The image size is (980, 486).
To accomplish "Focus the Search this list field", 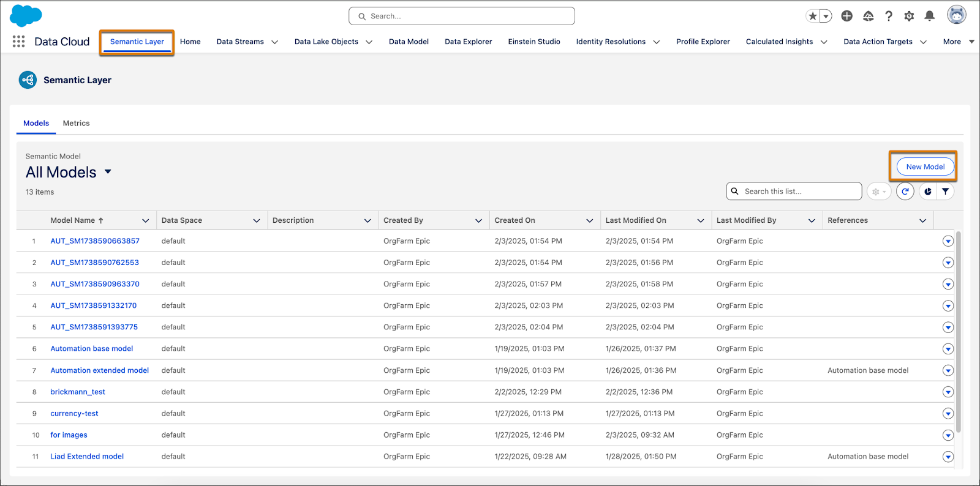I will (794, 192).
